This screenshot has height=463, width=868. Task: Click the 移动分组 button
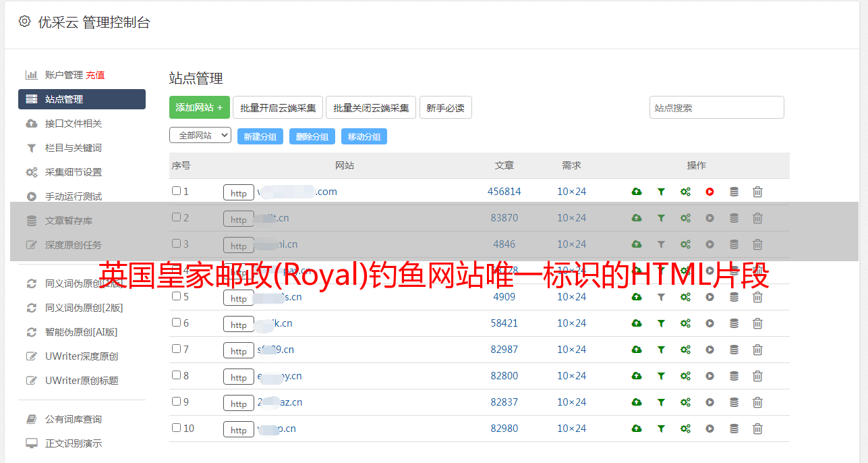pos(364,136)
